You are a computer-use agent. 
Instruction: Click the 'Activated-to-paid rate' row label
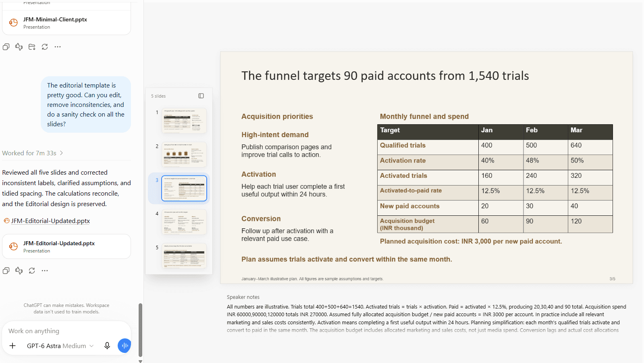tap(411, 190)
